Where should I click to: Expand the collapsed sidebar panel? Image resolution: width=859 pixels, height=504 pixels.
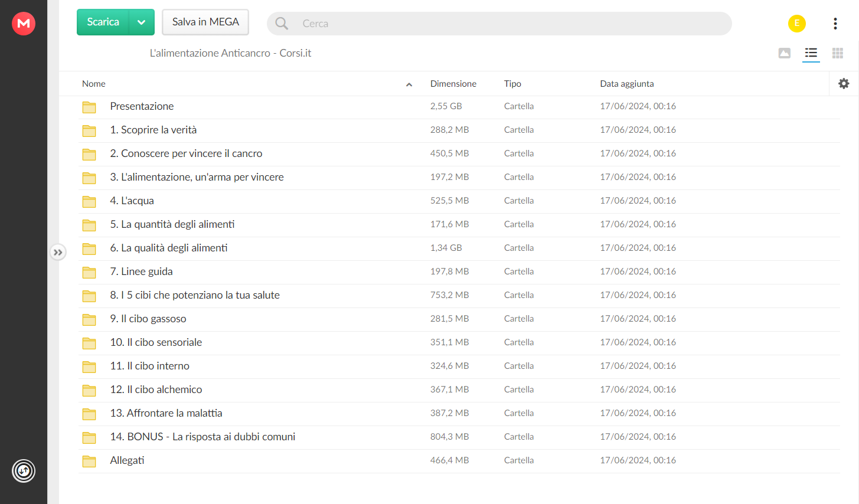[58, 252]
